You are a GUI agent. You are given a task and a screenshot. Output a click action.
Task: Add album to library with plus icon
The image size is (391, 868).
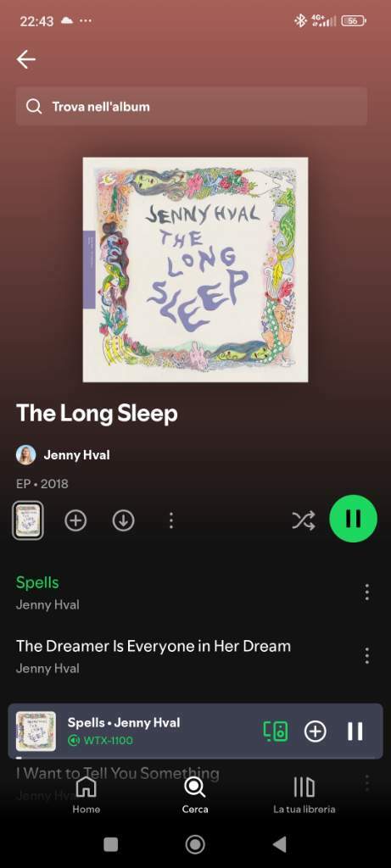75,520
